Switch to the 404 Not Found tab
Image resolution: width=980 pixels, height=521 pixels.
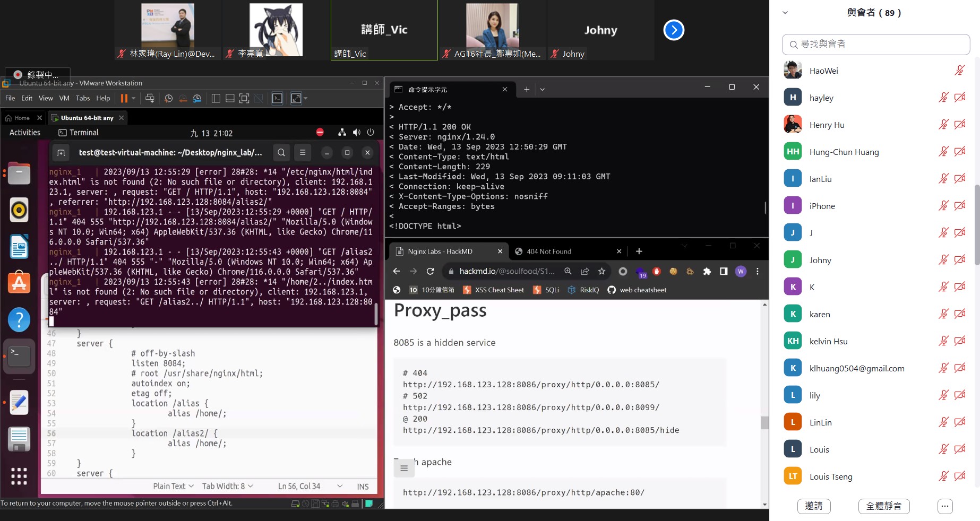click(x=549, y=251)
